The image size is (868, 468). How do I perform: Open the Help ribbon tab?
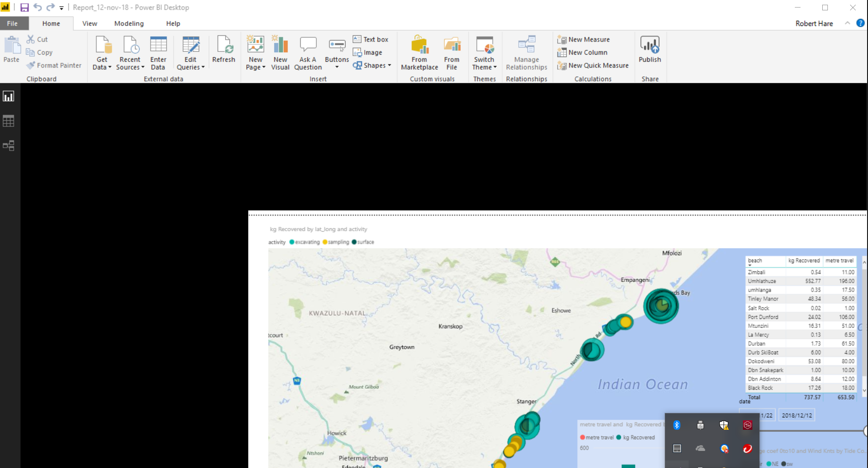[x=173, y=23]
